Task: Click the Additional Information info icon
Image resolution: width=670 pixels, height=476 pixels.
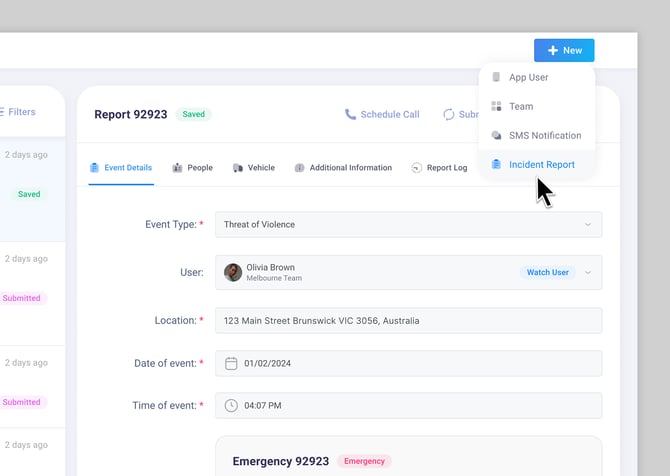Action: [300, 168]
